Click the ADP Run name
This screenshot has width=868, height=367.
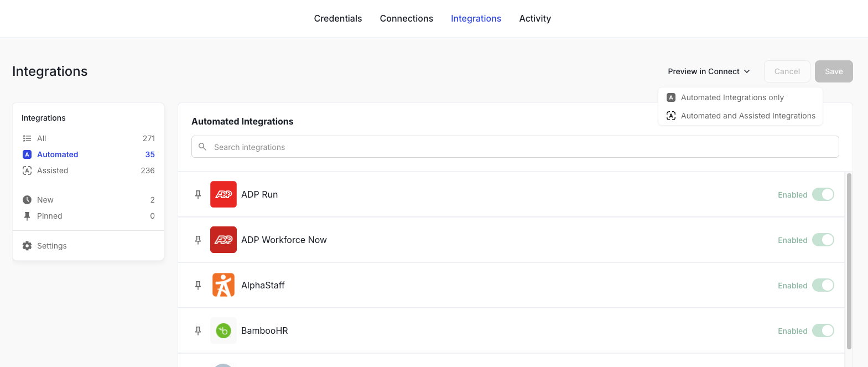(x=259, y=194)
